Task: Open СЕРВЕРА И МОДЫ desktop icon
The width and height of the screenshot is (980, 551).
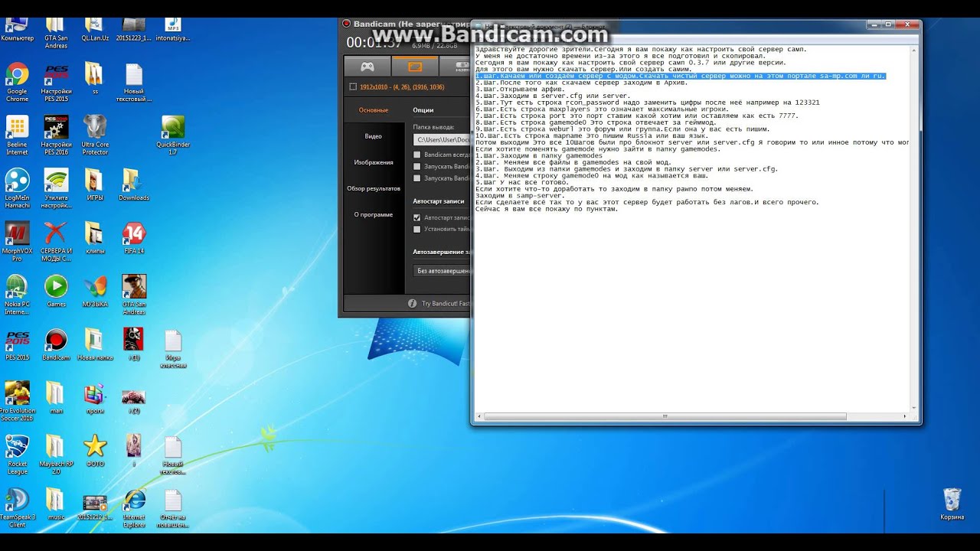Action: click(x=56, y=242)
